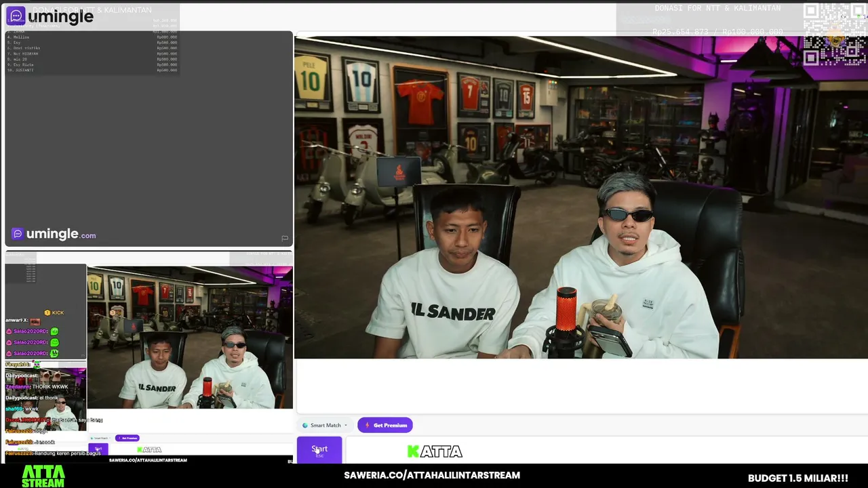Click the ATTA STREAM logo in bottom bar
This screenshot has width=868, height=488.
[x=43, y=476]
